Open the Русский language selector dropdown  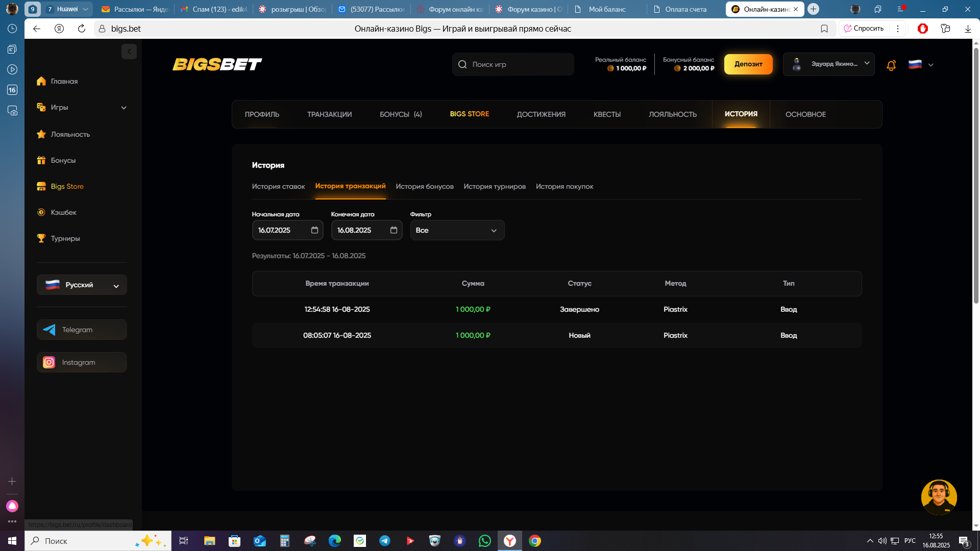coord(82,285)
